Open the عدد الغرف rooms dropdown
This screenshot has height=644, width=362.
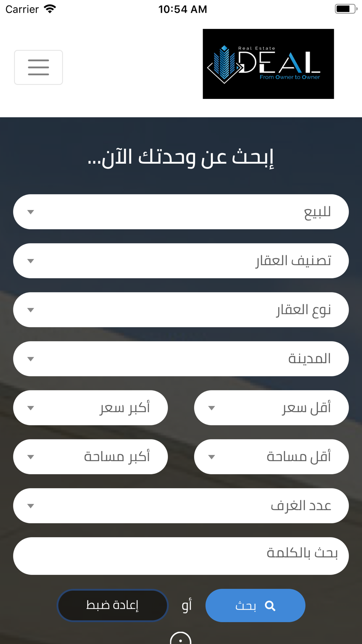(181, 506)
